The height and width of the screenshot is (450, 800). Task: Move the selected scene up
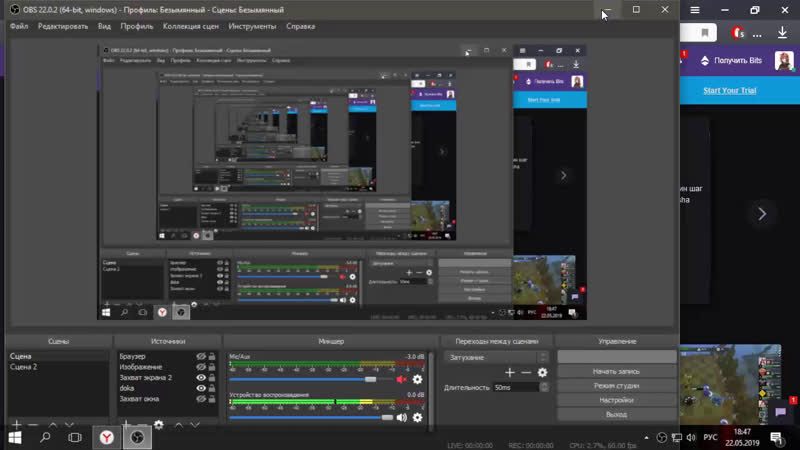click(53, 424)
